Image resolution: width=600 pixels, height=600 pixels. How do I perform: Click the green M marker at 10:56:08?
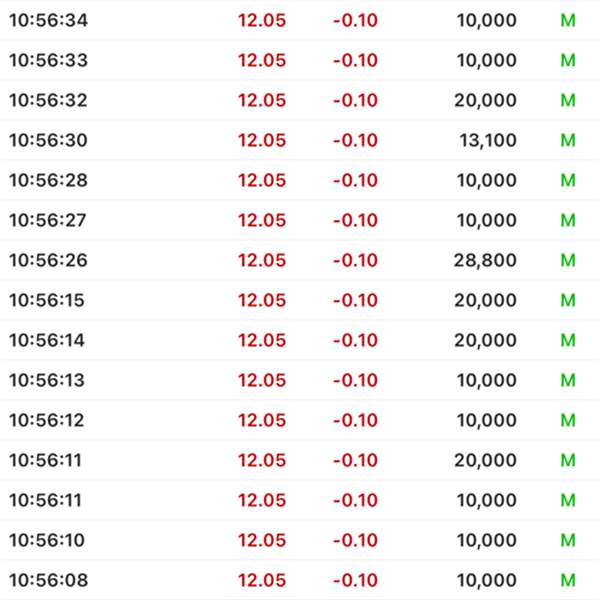click(x=568, y=580)
